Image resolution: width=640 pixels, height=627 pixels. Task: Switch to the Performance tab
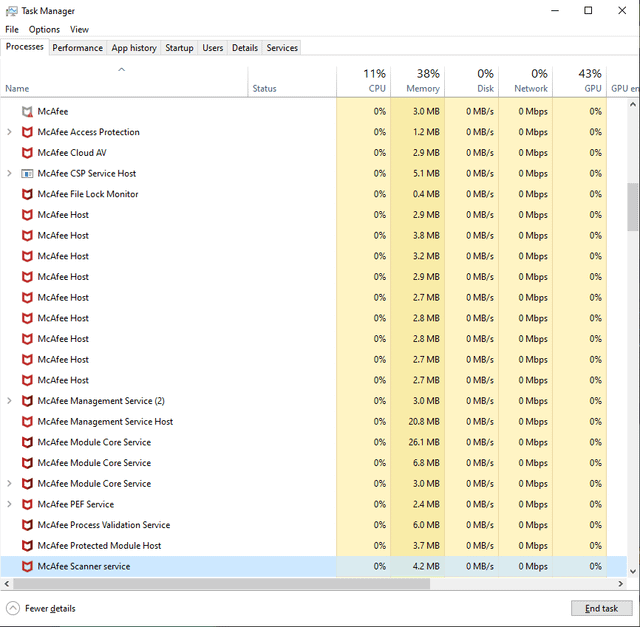click(78, 48)
